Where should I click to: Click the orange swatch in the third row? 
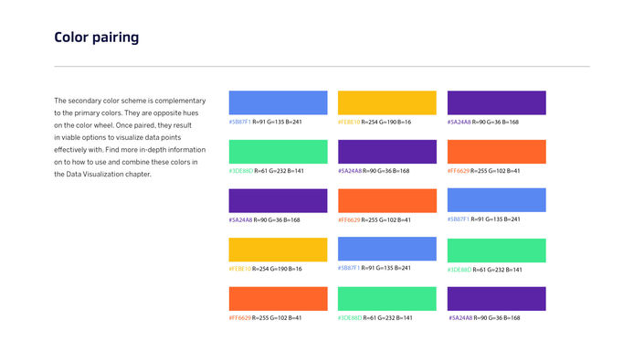coord(387,200)
